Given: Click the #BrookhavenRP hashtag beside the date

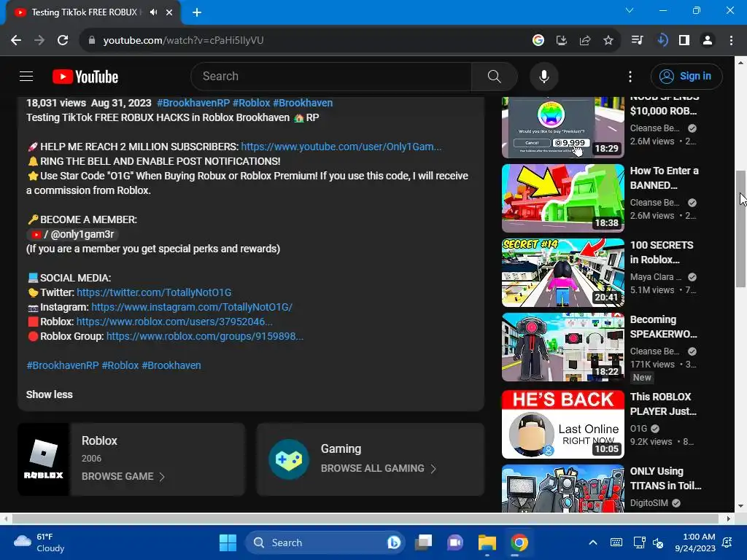Looking at the screenshot, I should 193,103.
